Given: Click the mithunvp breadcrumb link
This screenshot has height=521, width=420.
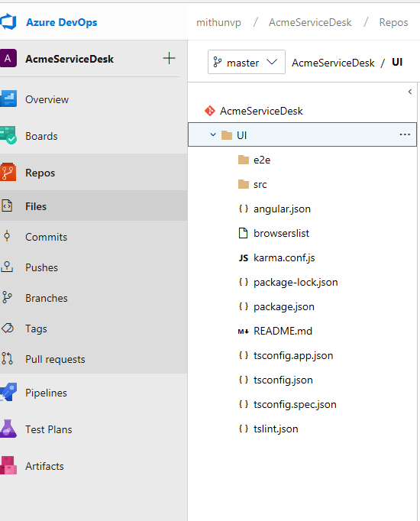Looking at the screenshot, I should click(218, 22).
